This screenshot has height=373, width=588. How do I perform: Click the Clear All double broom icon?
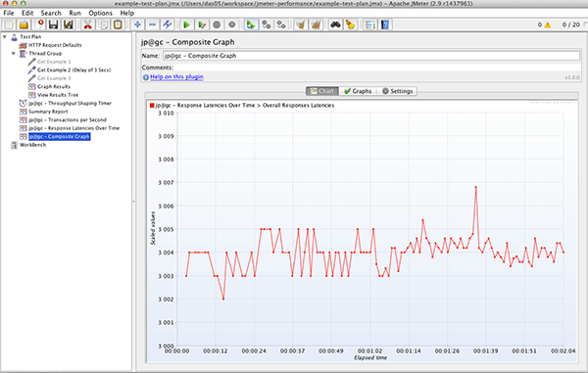[x=317, y=24]
